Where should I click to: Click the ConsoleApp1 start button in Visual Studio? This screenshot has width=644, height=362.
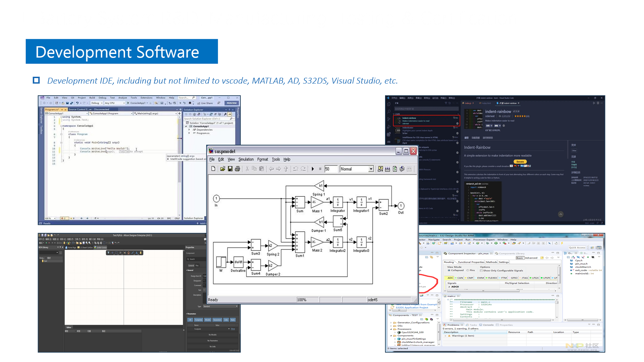click(x=137, y=103)
